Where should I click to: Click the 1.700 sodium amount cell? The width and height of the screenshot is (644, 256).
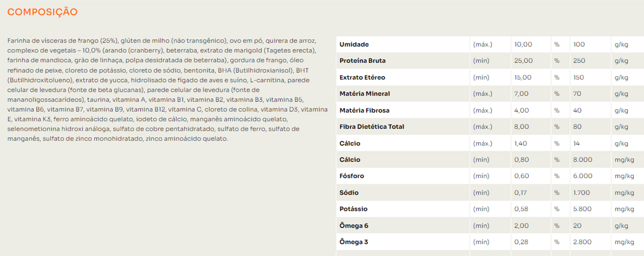tap(582, 193)
